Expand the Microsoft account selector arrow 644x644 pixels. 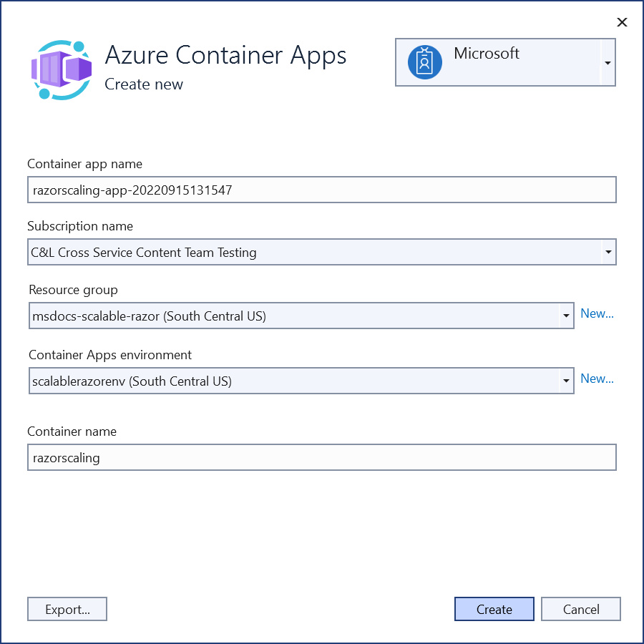point(607,63)
